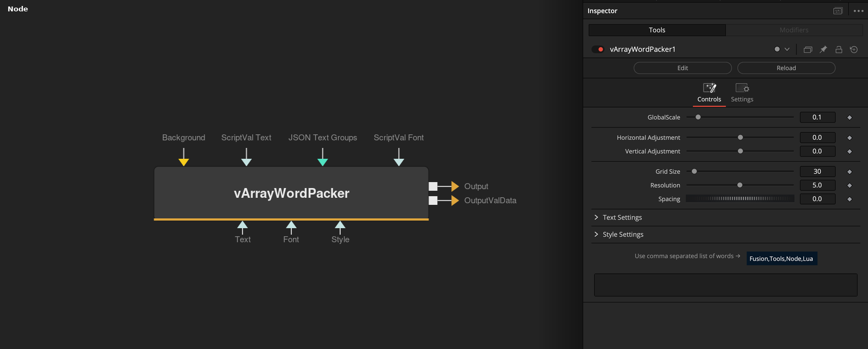The width and height of the screenshot is (868, 349).
Task: Toggle GlobalScale keyframe diamond
Action: [x=850, y=118]
